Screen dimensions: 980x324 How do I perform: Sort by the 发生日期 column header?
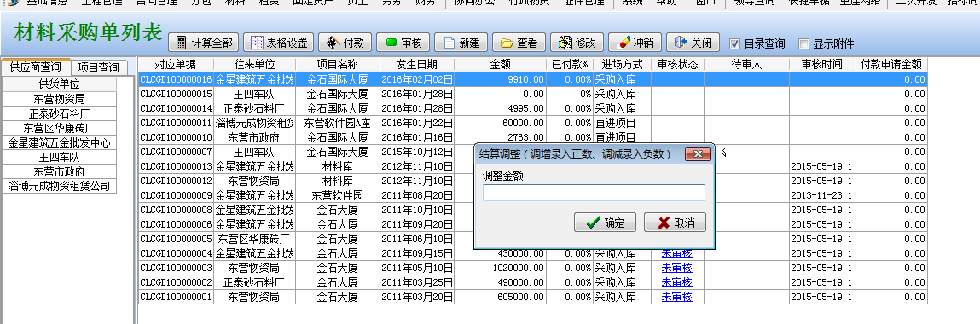click(x=417, y=64)
